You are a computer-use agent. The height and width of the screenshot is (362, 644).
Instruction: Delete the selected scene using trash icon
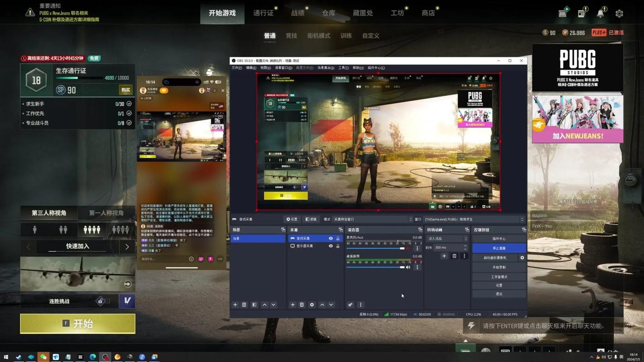point(244,305)
